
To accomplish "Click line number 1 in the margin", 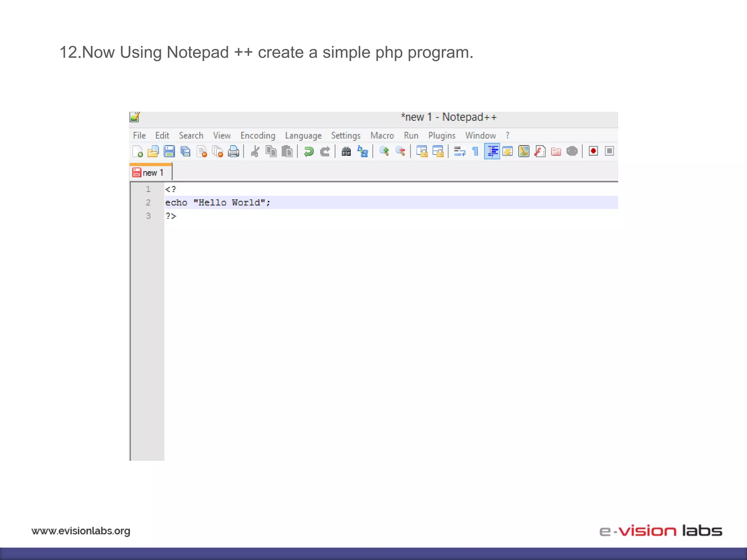I will point(148,189).
